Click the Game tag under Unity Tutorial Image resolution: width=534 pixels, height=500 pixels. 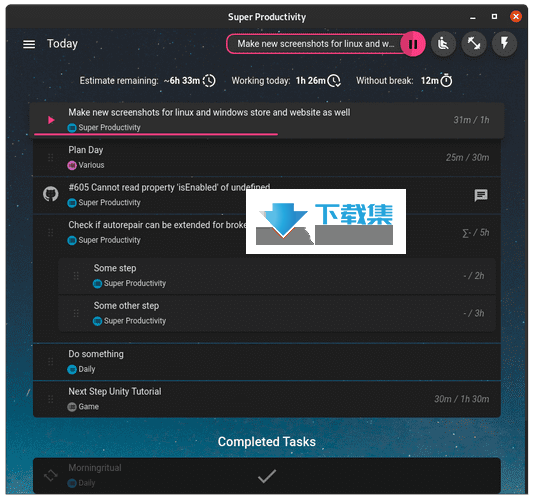point(83,407)
